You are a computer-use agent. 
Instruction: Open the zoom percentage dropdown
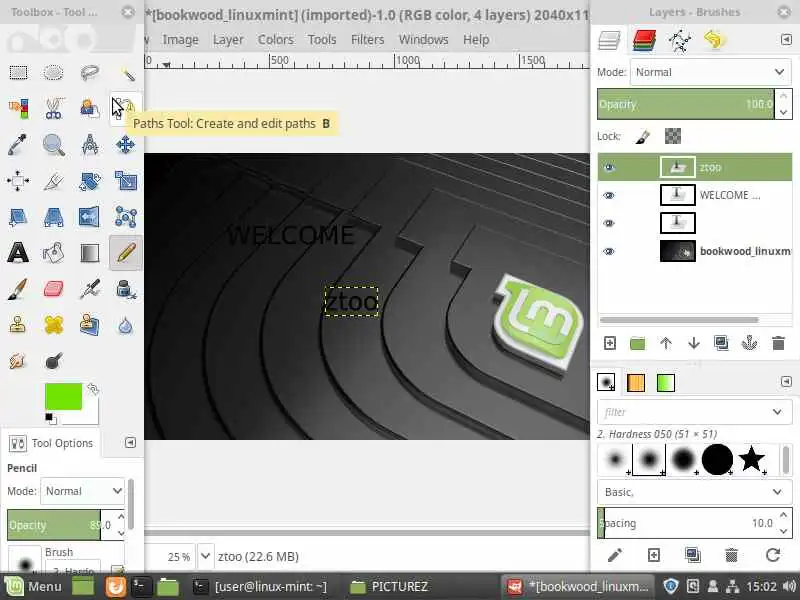coord(205,556)
